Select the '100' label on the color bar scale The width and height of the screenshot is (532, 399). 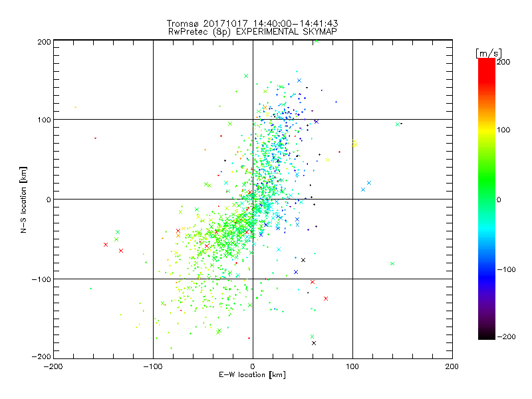pyautogui.click(x=503, y=130)
